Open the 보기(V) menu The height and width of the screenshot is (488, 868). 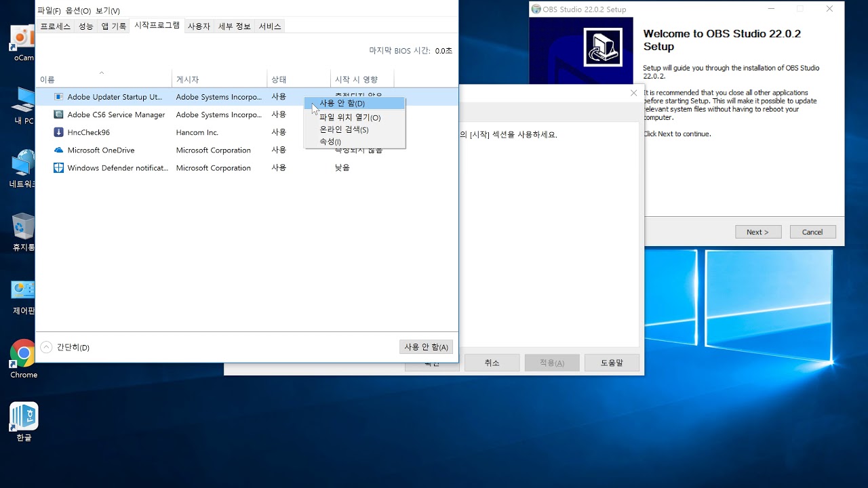click(x=108, y=10)
